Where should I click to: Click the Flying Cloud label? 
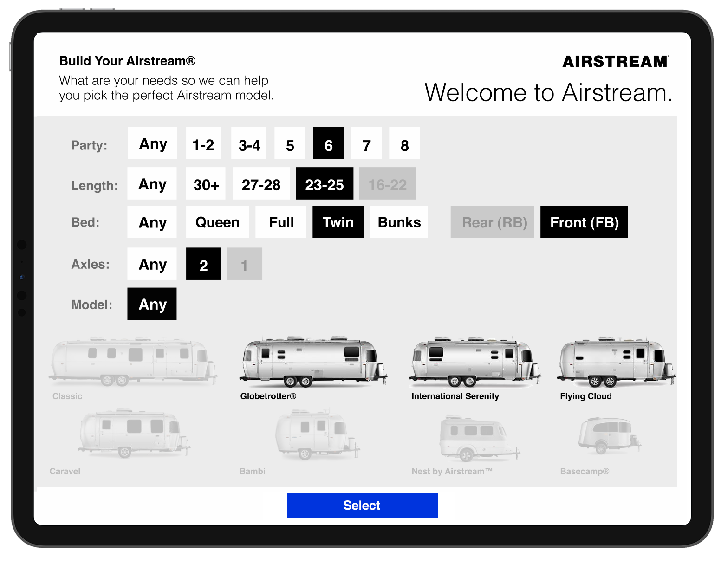(586, 396)
